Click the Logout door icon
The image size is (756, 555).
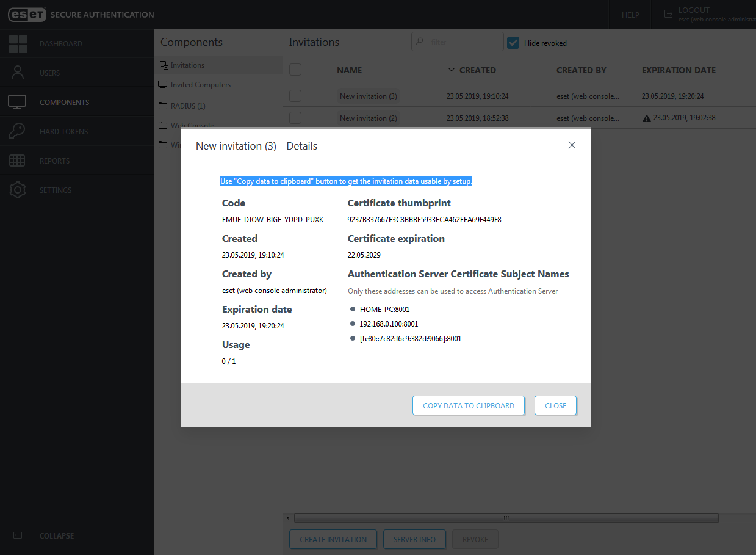[668, 13]
